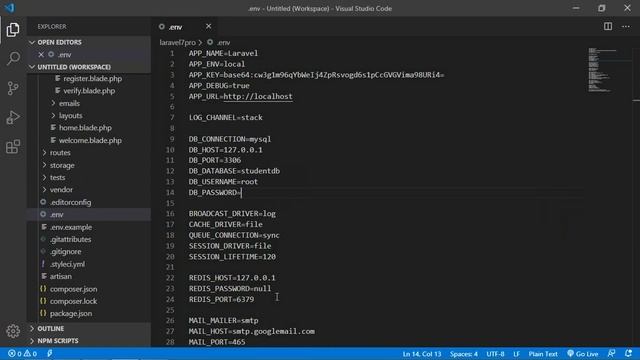Open package.json file
Screen dimensions: 640x360
point(71,313)
